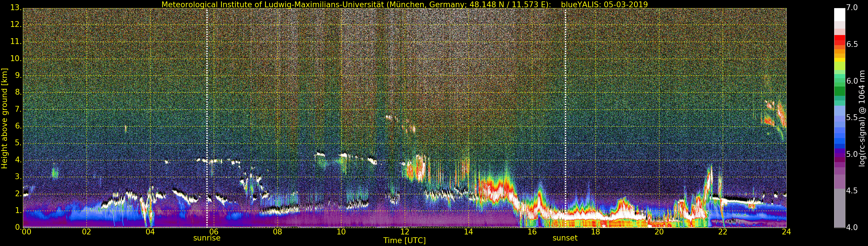
Task: Click the '10' time axis tick label
Action: [x=341, y=232]
